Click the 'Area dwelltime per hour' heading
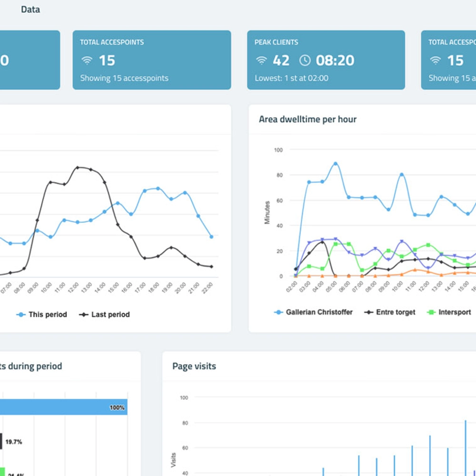 click(307, 119)
